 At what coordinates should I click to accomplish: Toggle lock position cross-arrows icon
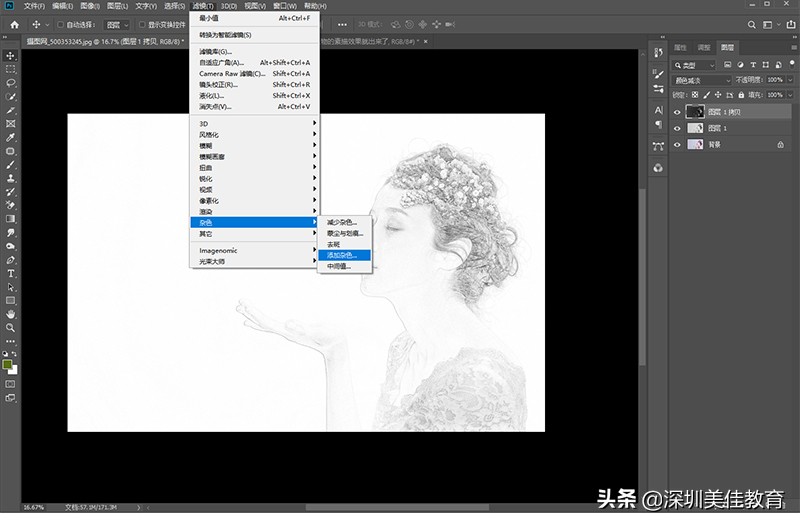pos(718,95)
